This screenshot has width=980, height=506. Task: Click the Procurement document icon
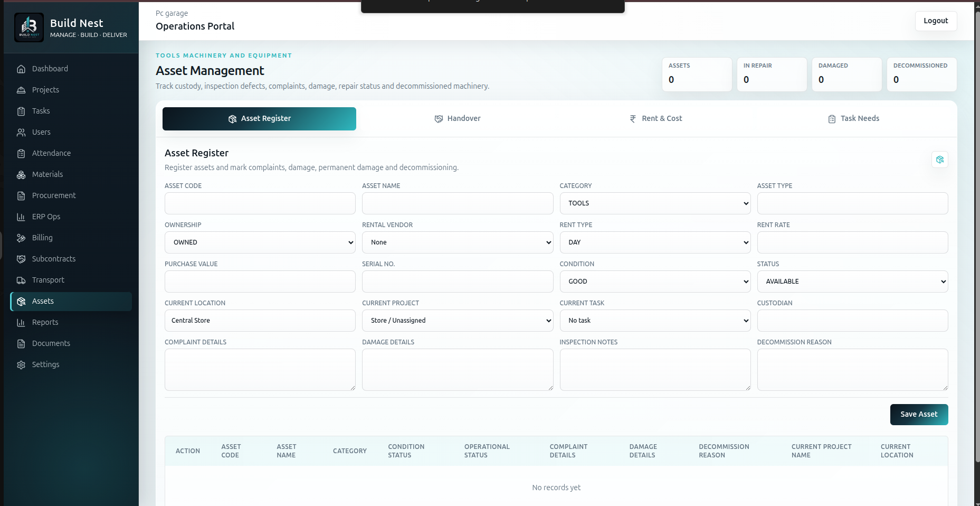[x=21, y=195]
